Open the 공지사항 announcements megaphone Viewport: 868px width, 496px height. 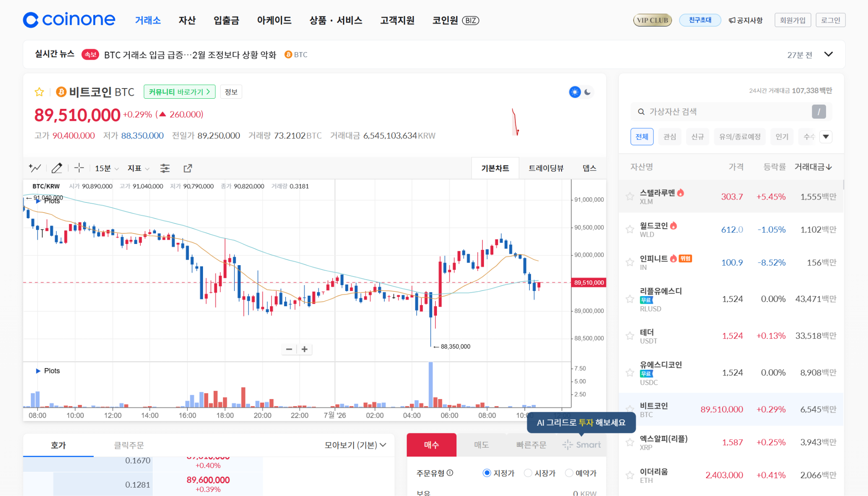746,20
